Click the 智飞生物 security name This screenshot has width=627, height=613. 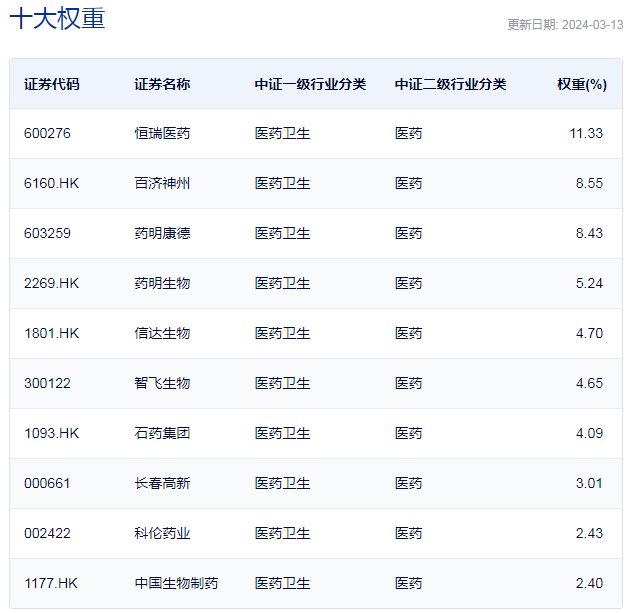162,383
